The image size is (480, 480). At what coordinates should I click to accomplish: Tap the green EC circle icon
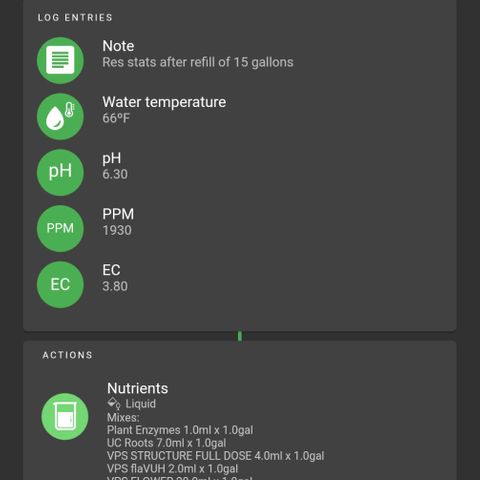pyautogui.click(x=60, y=284)
